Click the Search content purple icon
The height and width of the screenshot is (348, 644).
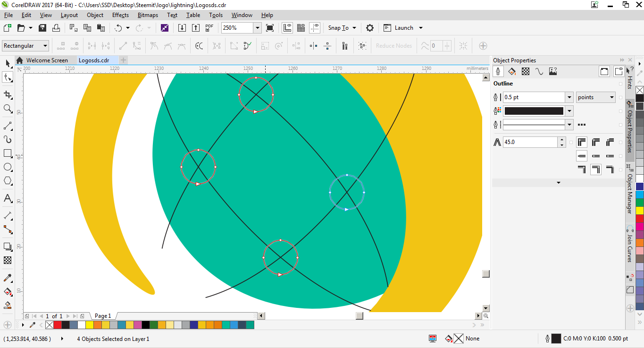165,28
